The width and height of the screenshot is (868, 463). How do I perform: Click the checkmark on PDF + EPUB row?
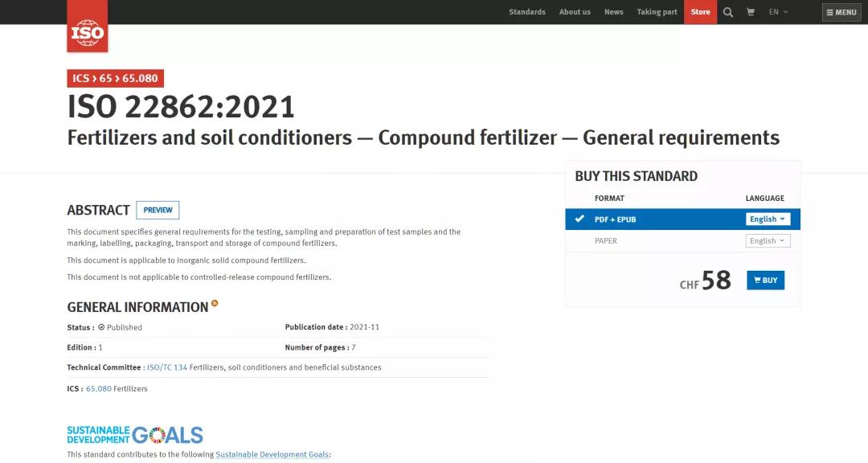[579, 219]
